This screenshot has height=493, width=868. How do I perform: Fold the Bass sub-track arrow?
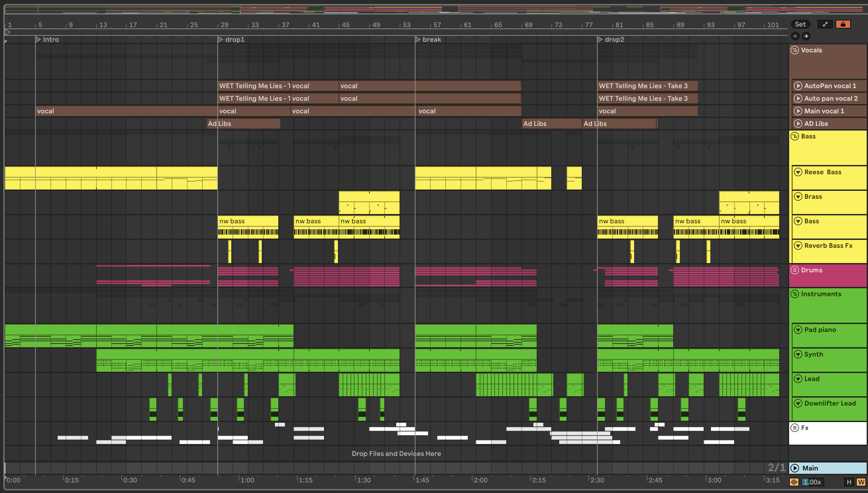click(x=798, y=221)
